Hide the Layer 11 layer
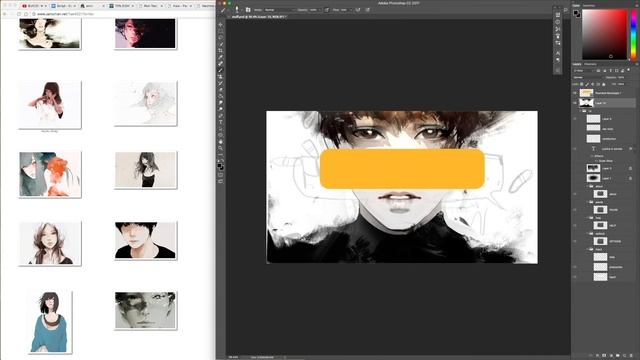This screenshot has width=640, height=360. pyautogui.click(x=575, y=103)
